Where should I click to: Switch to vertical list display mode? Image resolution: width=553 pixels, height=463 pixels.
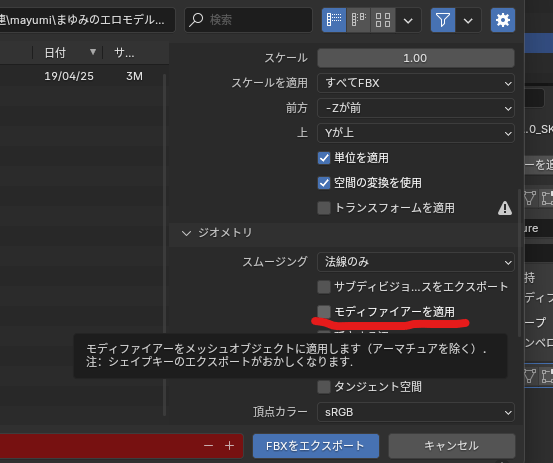pyautogui.click(x=334, y=20)
